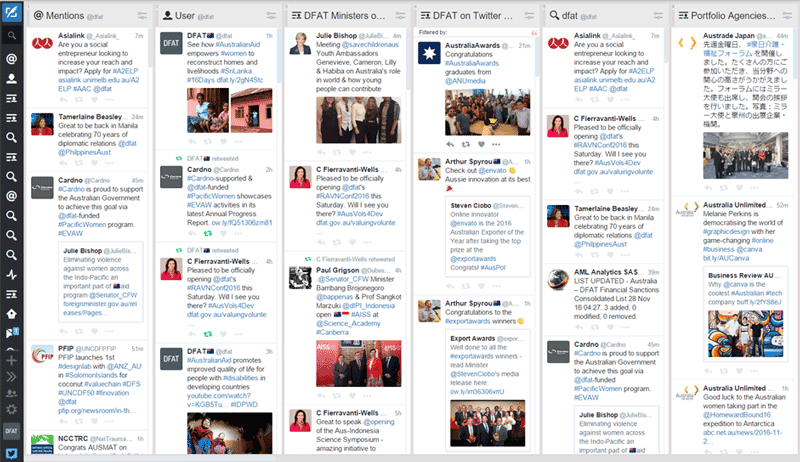Image resolution: width=800 pixels, height=462 pixels.
Task: Open the notifications flag icon in sidebar
Action: click(12, 333)
